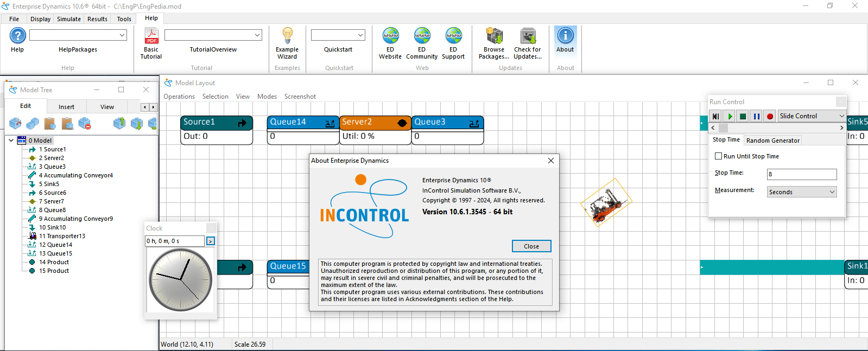Viewport: 868px width, 351px height.
Task: Select the Queue3 atom in the layout
Action: 447,130
